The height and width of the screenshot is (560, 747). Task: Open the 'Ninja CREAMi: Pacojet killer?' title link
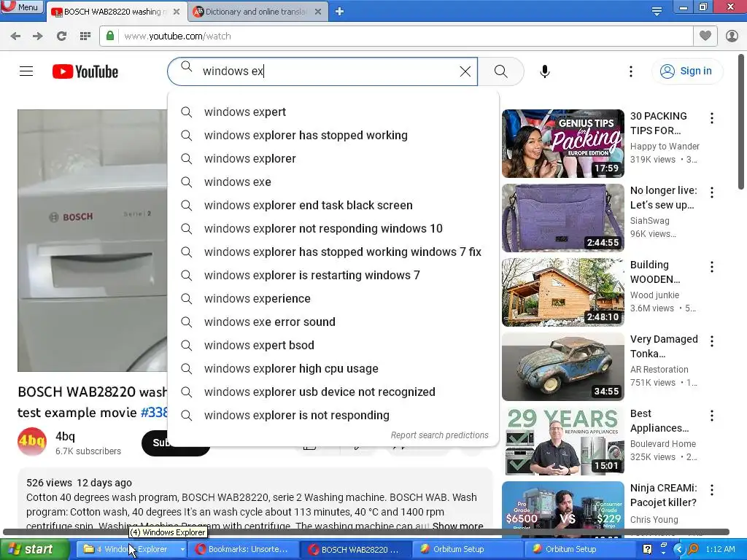(x=664, y=495)
